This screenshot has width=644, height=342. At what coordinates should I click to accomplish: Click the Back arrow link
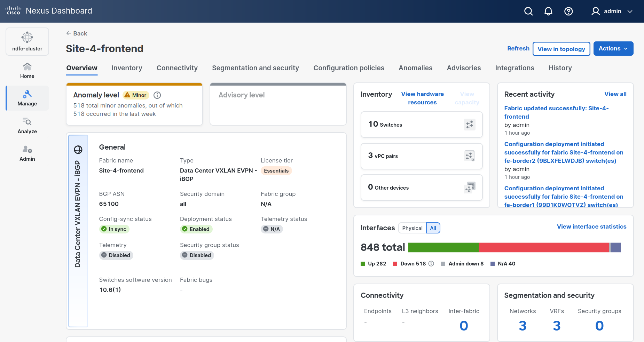(x=77, y=33)
